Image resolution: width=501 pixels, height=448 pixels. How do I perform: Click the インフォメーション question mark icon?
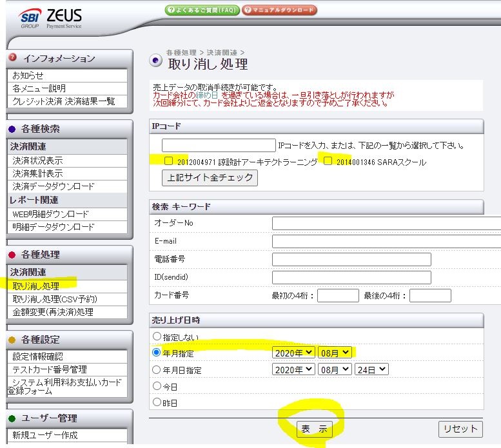(x=12, y=58)
